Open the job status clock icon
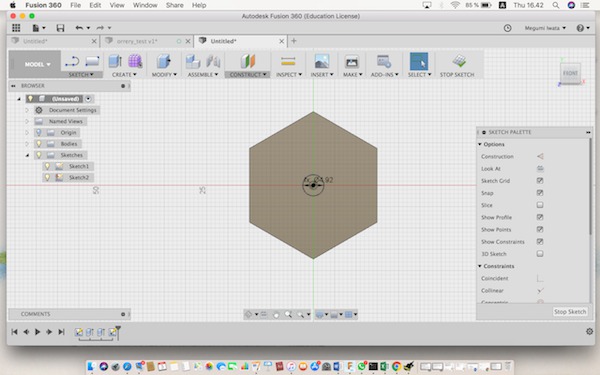 [507, 28]
